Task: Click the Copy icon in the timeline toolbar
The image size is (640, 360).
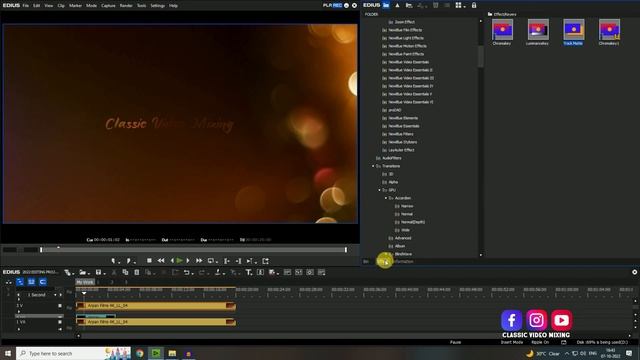Action: [x=125, y=272]
